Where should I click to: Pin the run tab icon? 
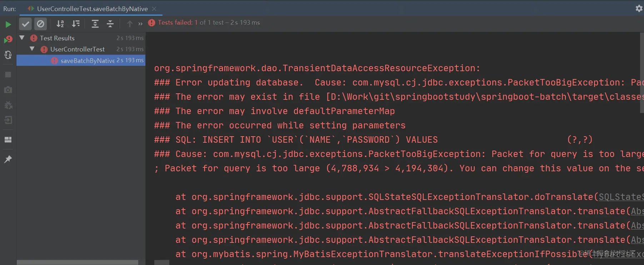coord(8,159)
